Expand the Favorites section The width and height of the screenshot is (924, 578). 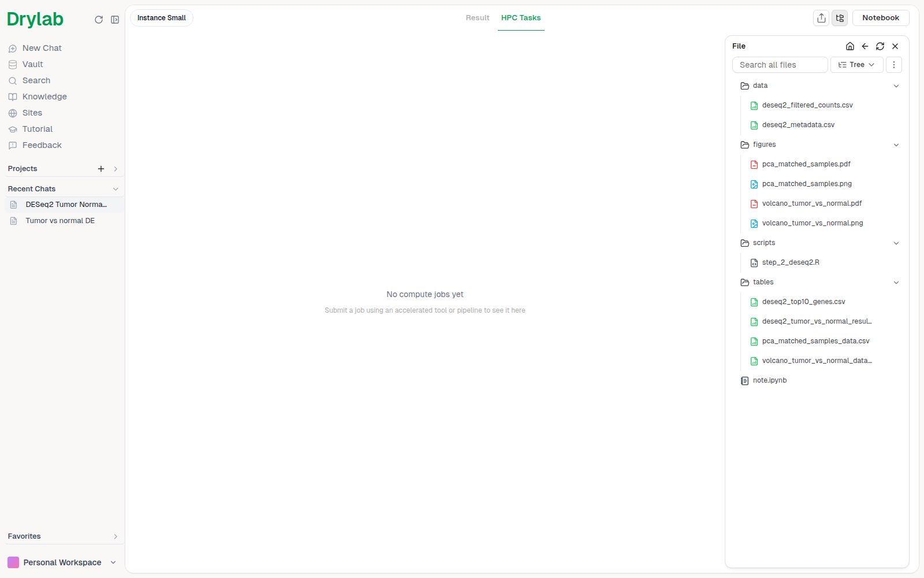click(115, 536)
